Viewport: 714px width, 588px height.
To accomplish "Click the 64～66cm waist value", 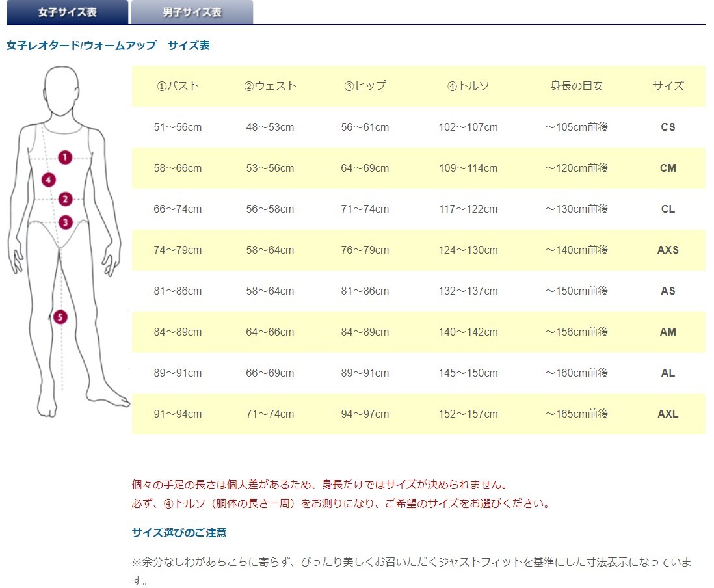I will pyautogui.click(x=270, y=332).
